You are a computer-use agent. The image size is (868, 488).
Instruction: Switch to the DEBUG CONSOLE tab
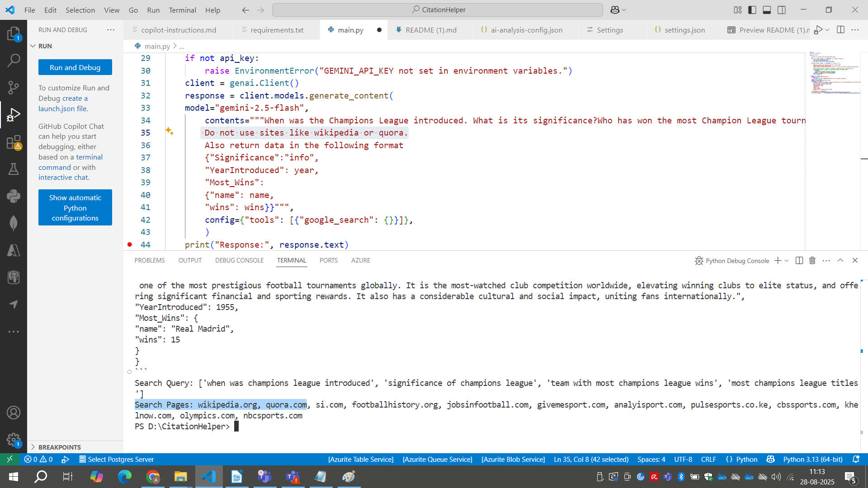[x=239, y=260]
